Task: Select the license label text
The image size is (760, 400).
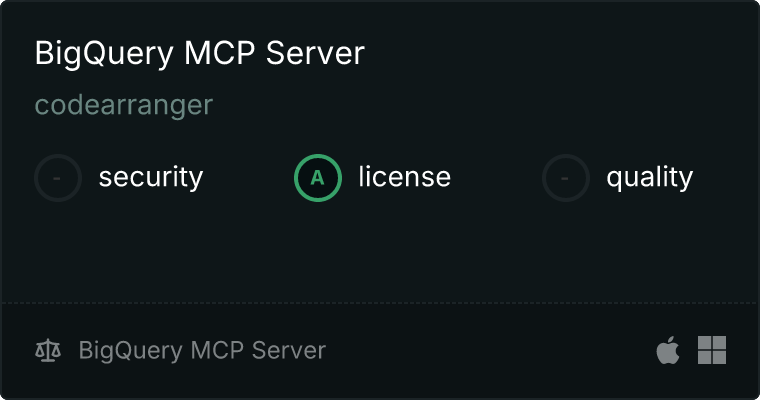Action: tap(404, 176)
